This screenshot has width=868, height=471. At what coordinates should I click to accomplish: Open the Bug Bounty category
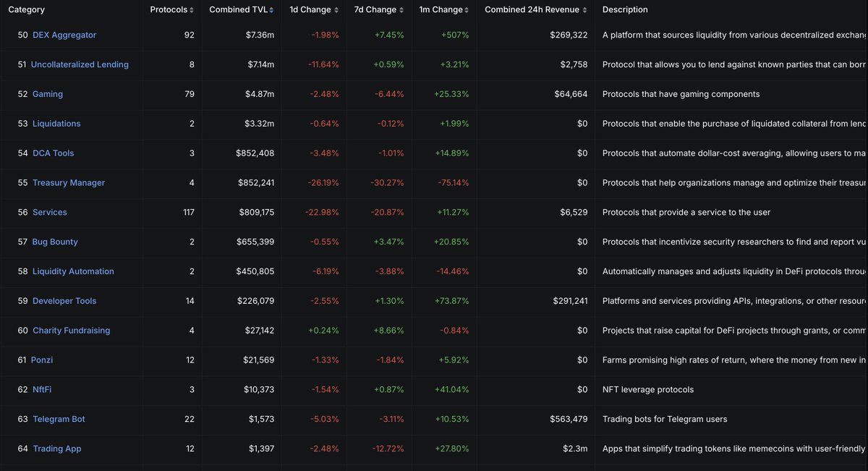click(55, 242)
